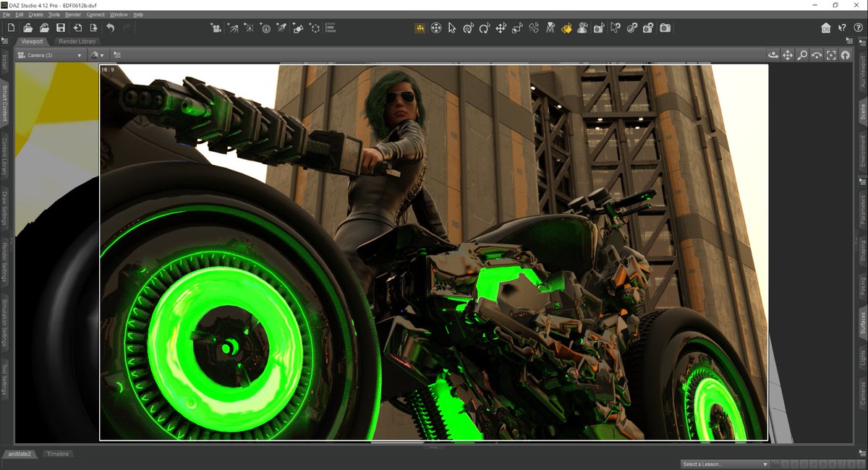The width and height of the screenshot is (868, 470).
Task: Create a new null object
Action: pyautogui.click(x=315, y=27)
